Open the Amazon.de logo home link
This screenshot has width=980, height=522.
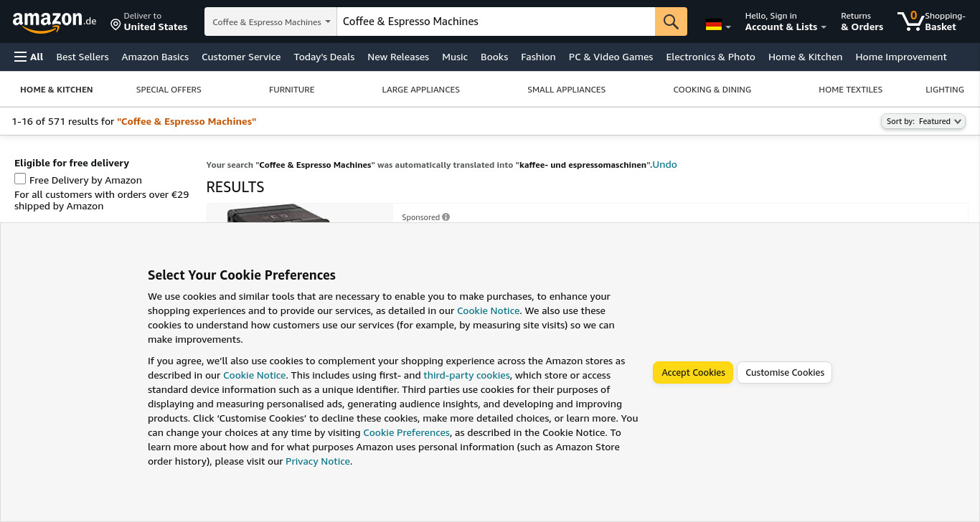[x=54, y=22]
